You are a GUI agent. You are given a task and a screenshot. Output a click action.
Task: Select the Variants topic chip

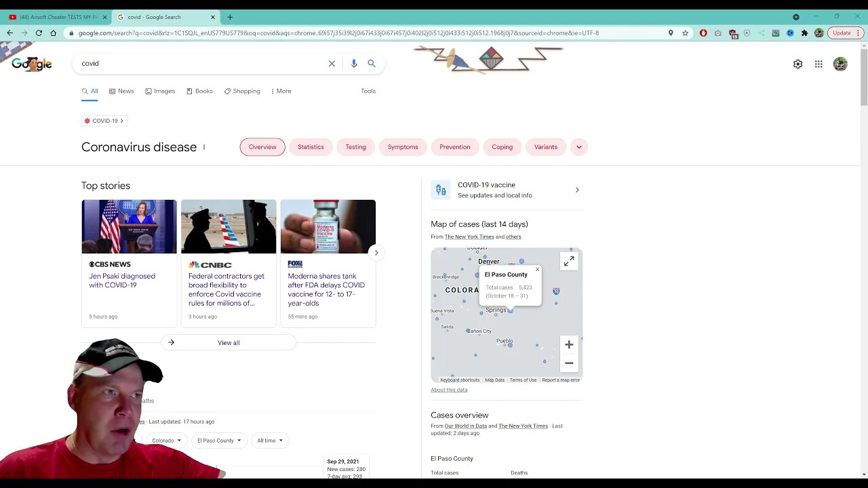click(x=546, y=147)
